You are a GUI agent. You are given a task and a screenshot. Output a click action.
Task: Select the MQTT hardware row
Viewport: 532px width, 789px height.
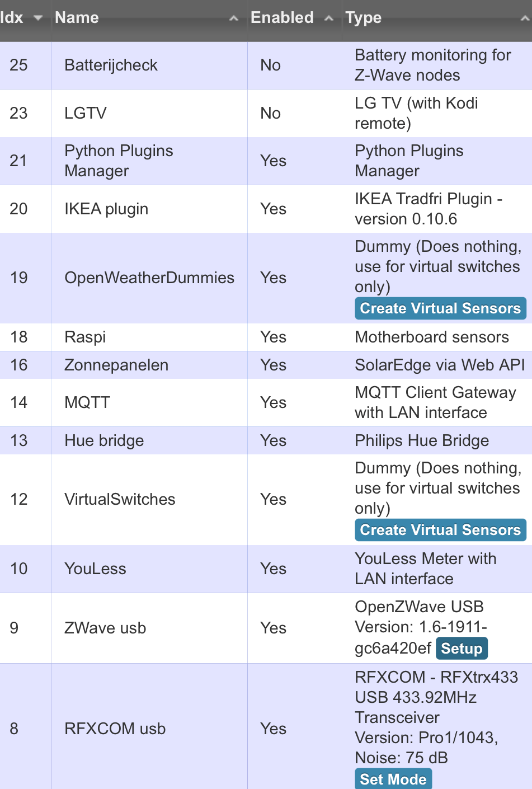pyautogui.click(x=266, y=403)
